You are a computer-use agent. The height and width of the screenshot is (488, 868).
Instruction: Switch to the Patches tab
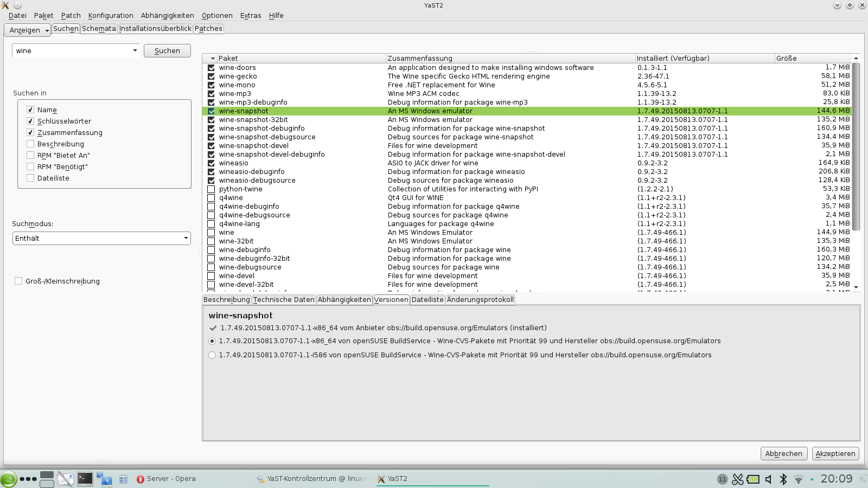pos(208,29)
